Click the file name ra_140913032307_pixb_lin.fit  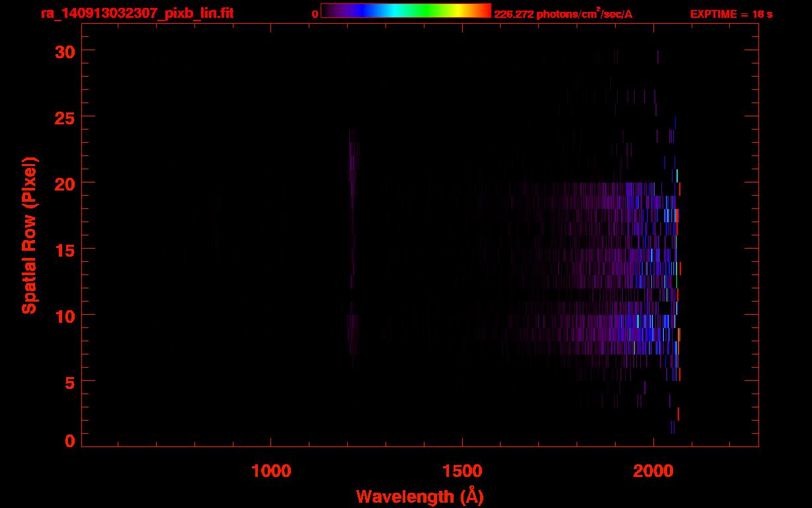tap(137, 13)
